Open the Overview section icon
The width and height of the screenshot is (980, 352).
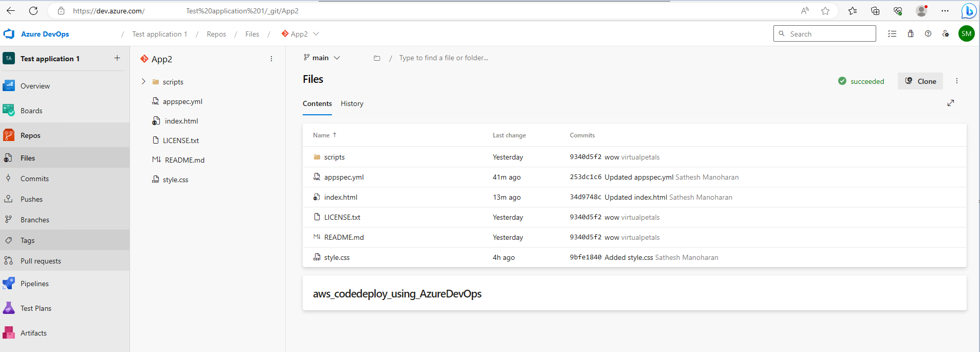(x=9, y=85)
